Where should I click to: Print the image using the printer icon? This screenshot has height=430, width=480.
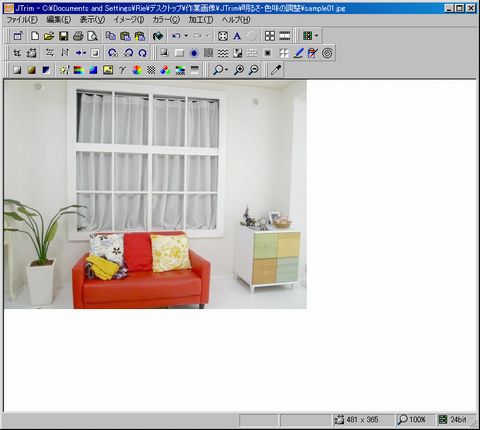coord(78,36)
